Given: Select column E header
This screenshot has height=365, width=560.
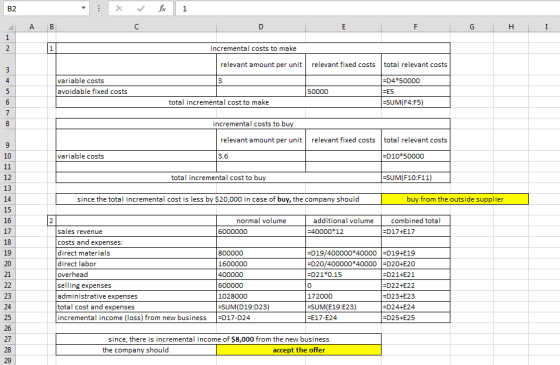Looking at the screenshot, I should click(x=343, y=27).
